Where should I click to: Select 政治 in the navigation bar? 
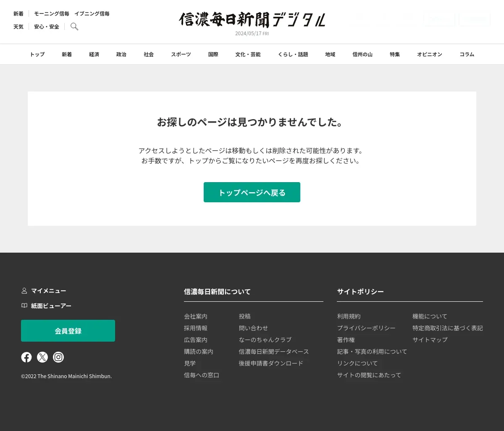click(121, 55)
